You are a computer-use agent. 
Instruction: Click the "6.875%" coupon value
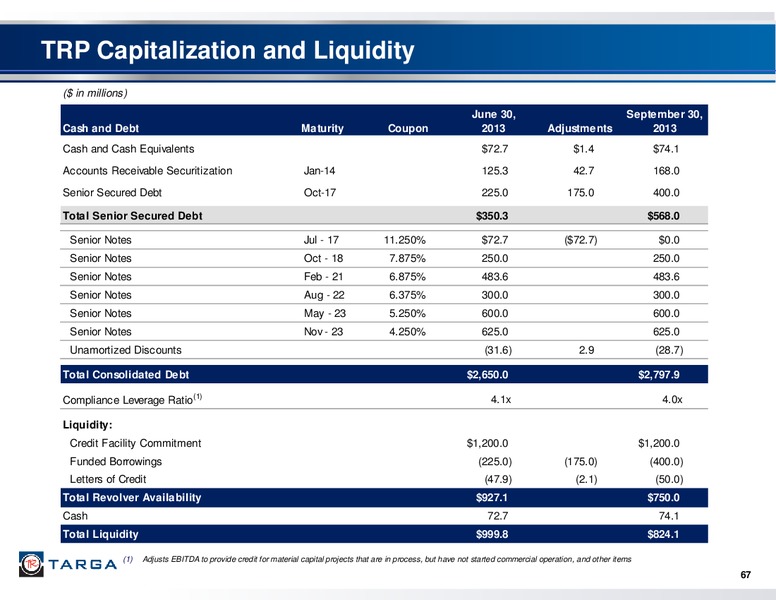coord(407,277)
